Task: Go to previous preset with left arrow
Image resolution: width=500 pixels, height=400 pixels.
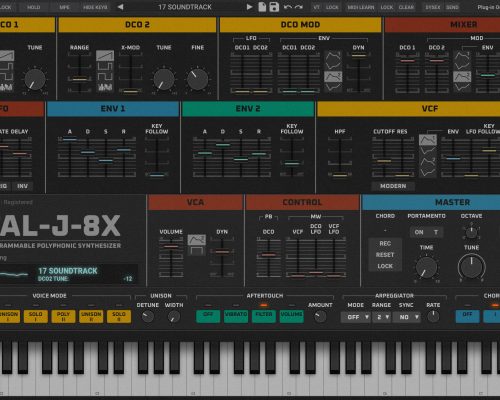Action: point(121,7)
